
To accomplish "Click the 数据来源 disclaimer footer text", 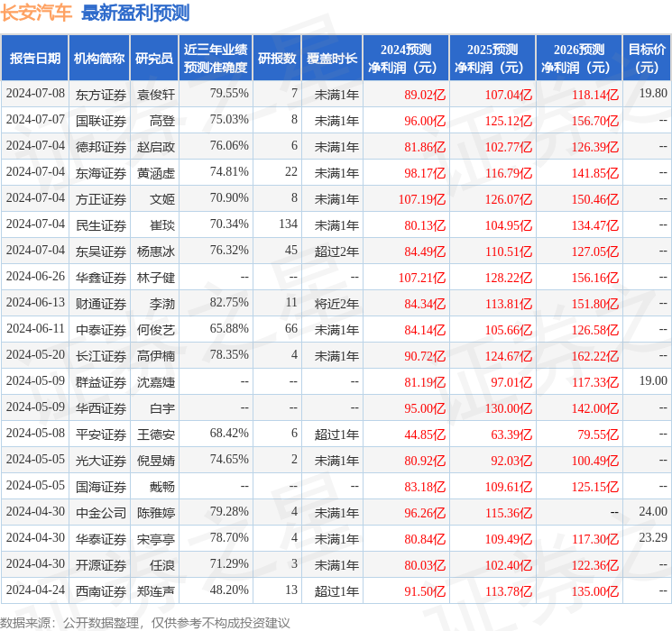I will tap(145, 623).
